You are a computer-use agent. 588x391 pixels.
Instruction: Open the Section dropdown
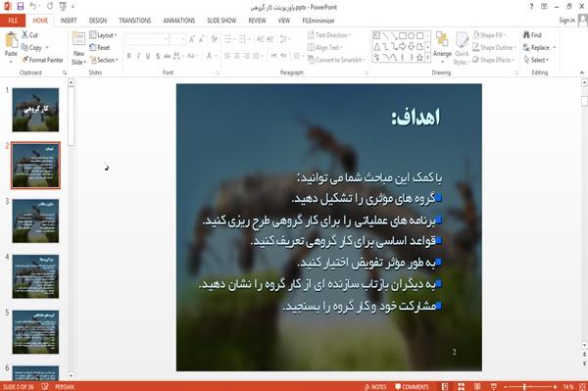point(104,60)
